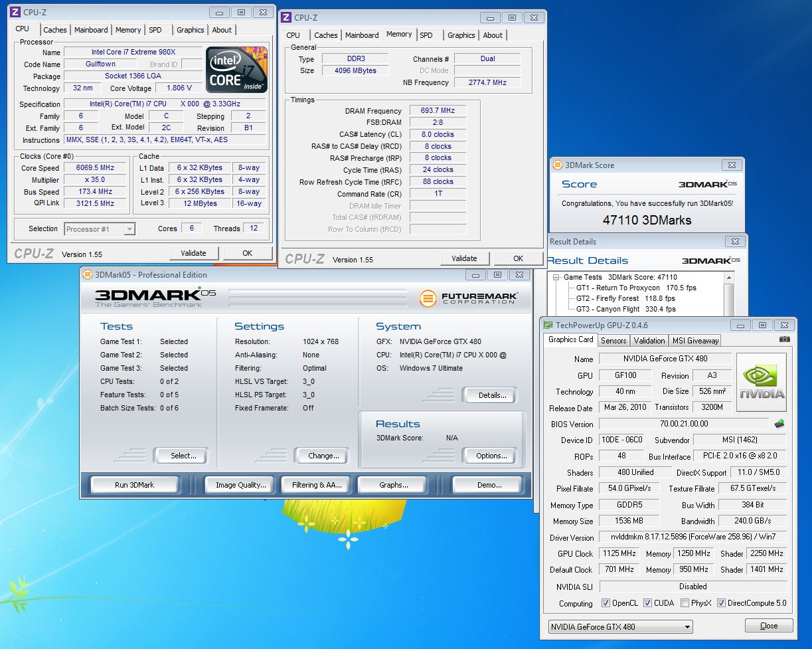Viewport: 812px width, 649px height.
Task: Enable the PhysX checkbox
Action: (x=685, y=603)
